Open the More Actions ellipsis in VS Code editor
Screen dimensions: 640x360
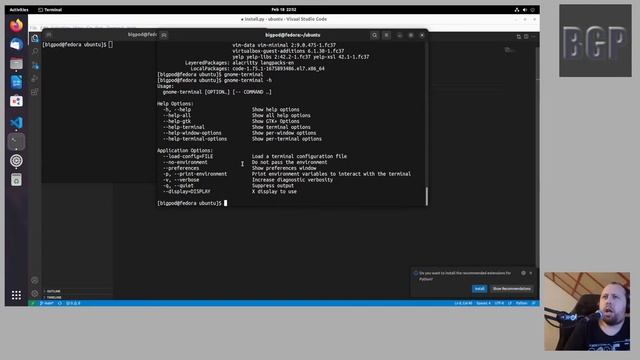coord(533,37)
